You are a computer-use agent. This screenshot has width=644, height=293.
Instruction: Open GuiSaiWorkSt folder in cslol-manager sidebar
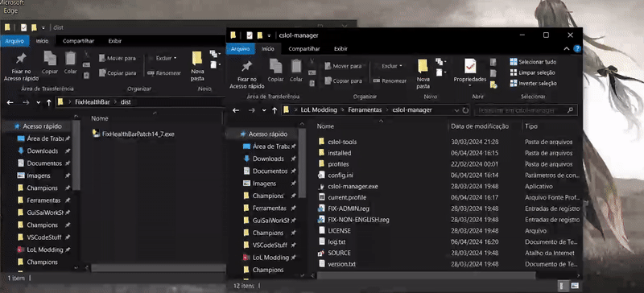266,221
